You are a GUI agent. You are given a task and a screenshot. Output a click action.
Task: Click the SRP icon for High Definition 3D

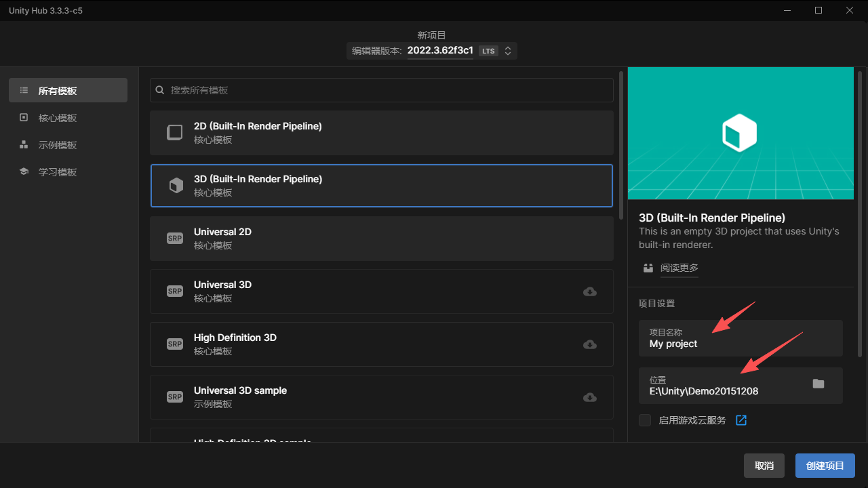tap(175, 344)
